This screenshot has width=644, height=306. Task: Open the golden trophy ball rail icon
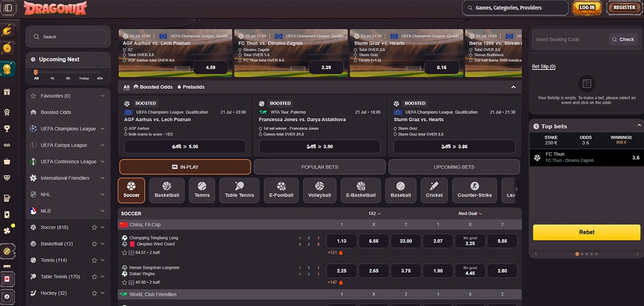tap(7, 69)
